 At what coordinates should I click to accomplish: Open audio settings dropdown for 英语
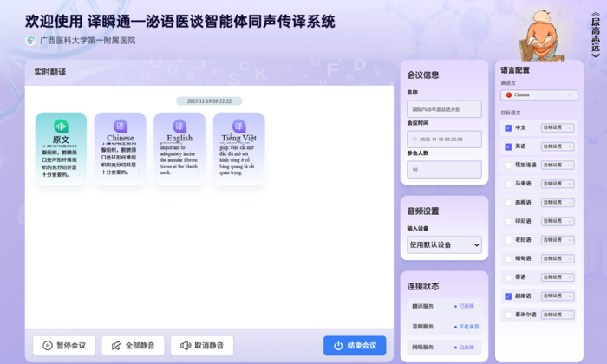(x=558, y=146)
